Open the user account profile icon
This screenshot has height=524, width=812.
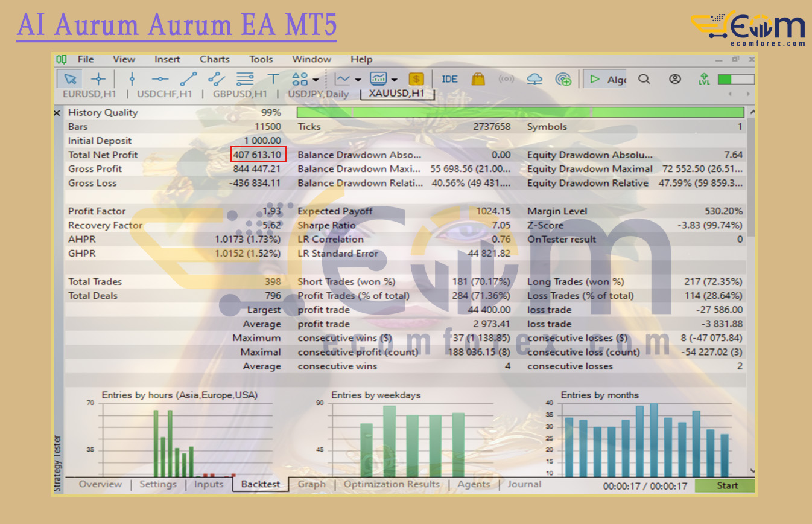(x=675, y=79)
